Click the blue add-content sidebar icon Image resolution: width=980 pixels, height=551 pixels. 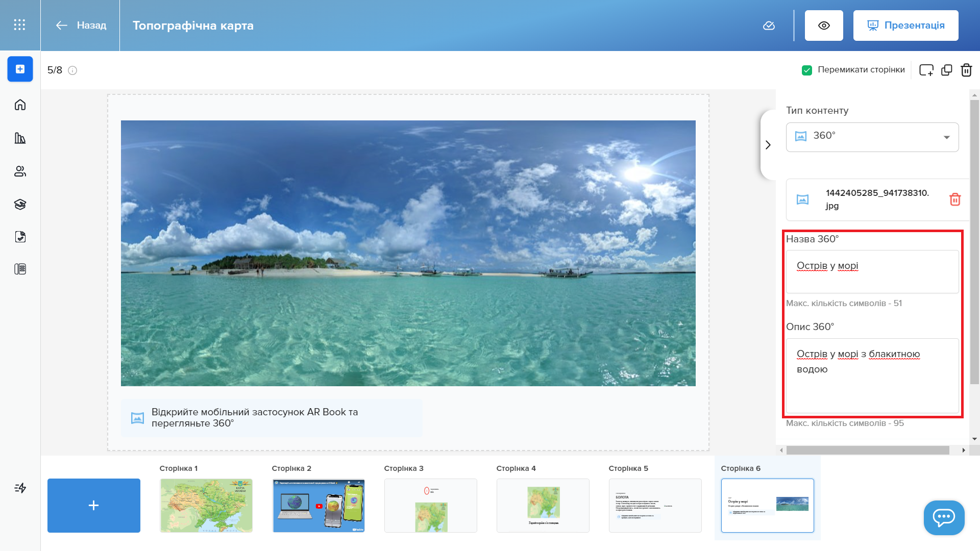click(20, 69)
